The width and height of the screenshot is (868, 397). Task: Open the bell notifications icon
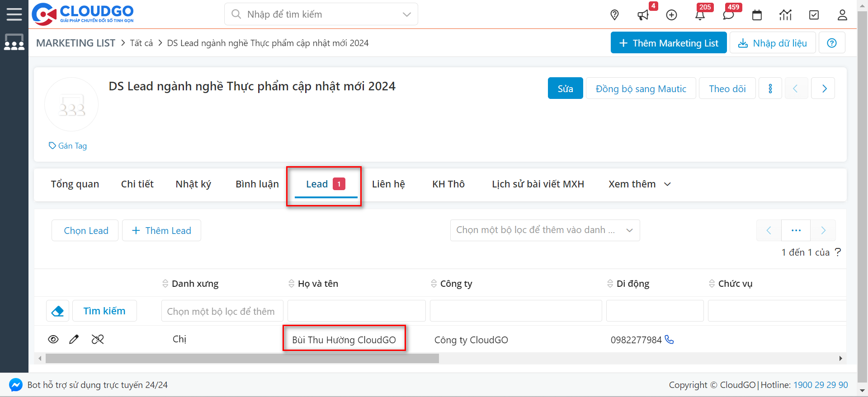[700, 15]
